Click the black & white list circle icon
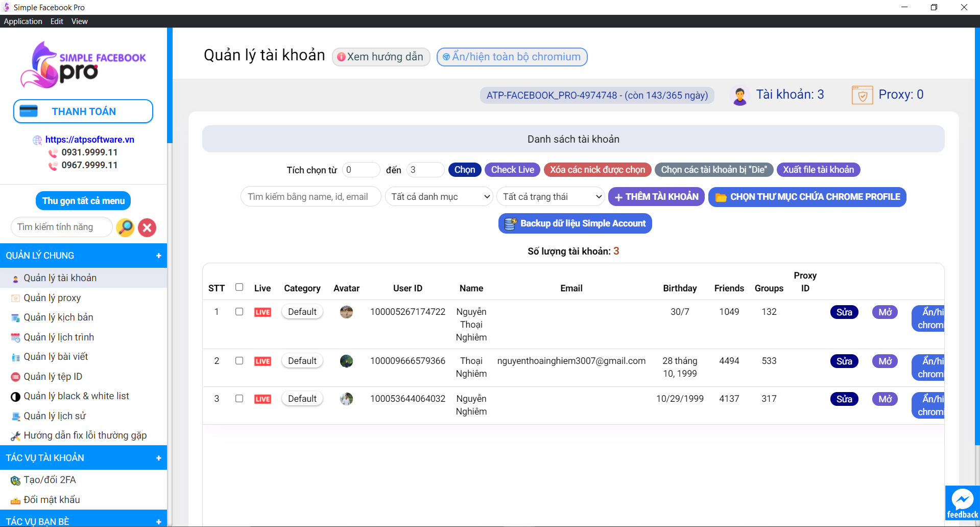The width and height of the screenshot is (980, 527). (x=15, y=397)
